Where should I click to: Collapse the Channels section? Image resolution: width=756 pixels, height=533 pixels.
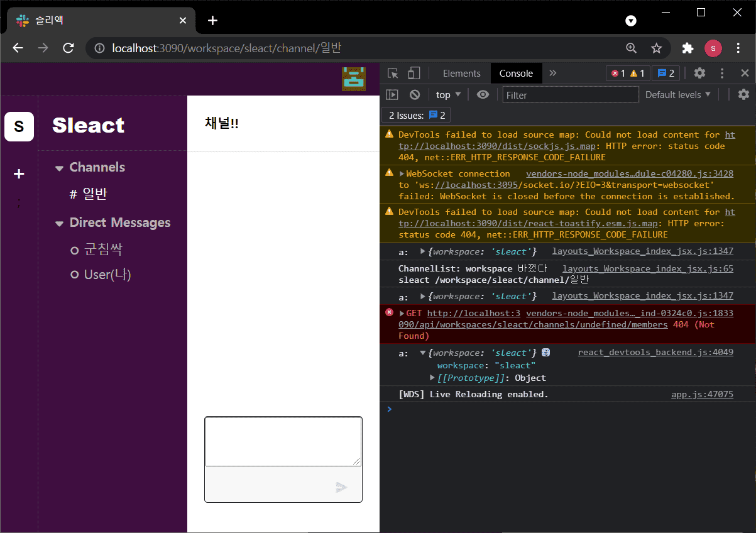point(60,168)
